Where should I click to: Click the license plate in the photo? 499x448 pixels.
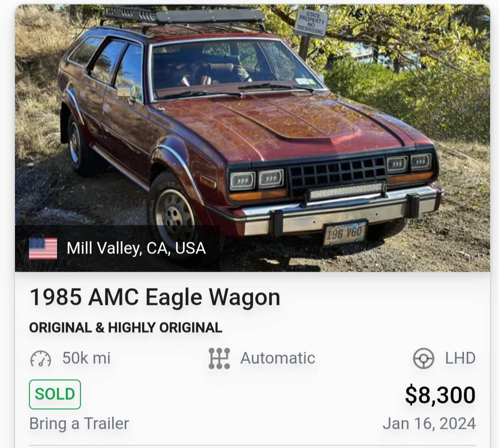[x=345, y=233]
